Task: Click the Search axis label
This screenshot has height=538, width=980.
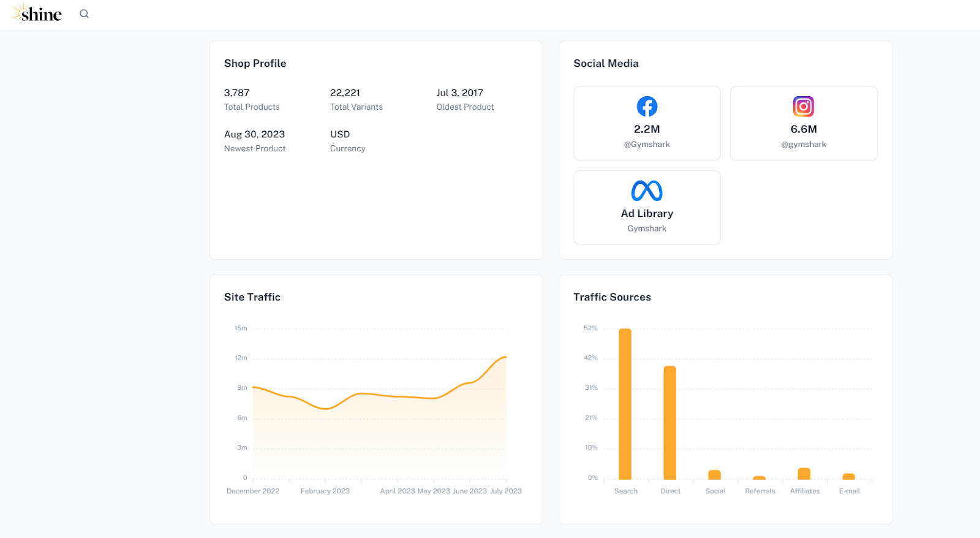Action: click(626, 491)
